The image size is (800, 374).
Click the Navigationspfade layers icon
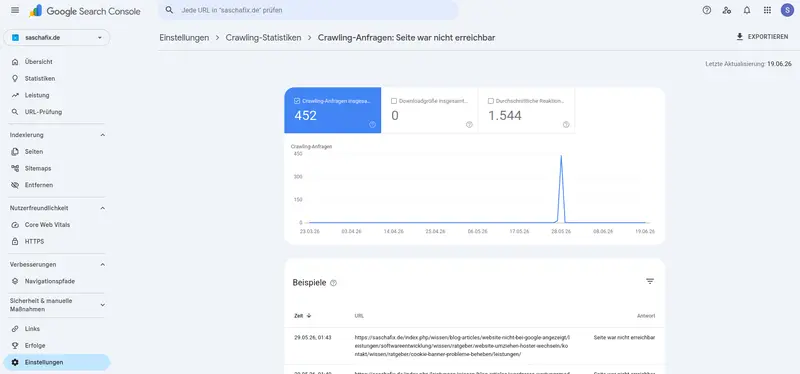click(15, 281)
